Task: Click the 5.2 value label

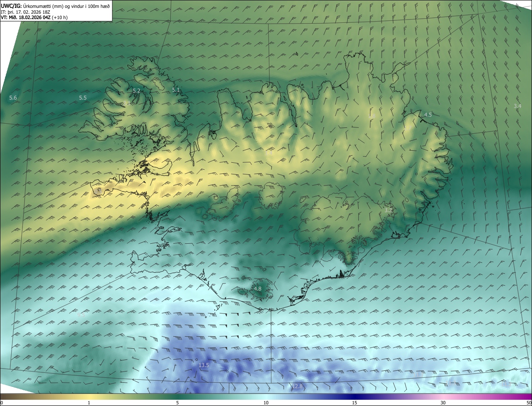Action: (x=136, y=90)
